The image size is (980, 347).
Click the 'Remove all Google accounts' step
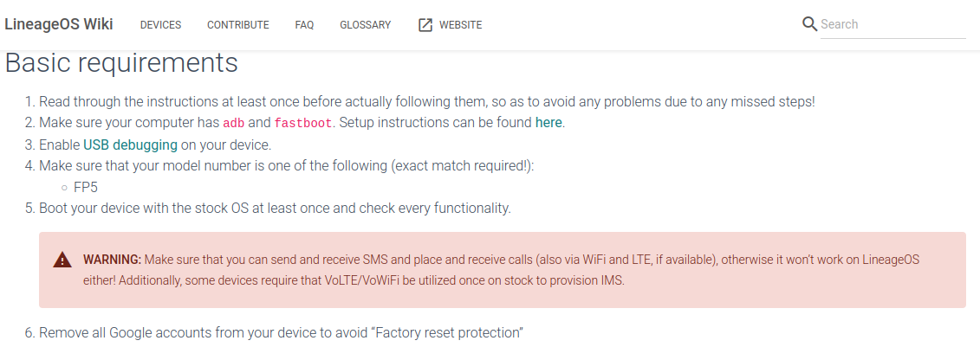(282, 332)
